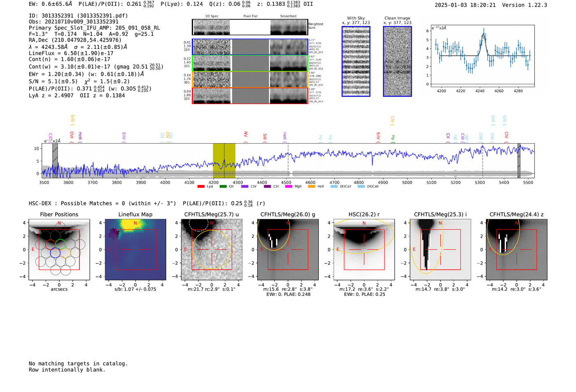
Task: Open the Fiber Positions image panel
Action: (59, 249)
